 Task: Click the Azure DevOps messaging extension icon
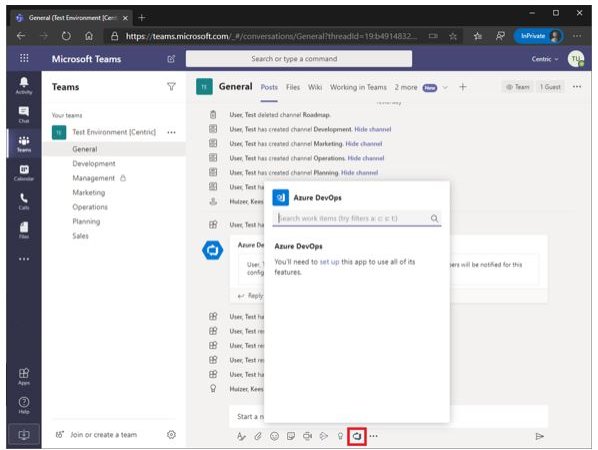(x=357, y=436)
